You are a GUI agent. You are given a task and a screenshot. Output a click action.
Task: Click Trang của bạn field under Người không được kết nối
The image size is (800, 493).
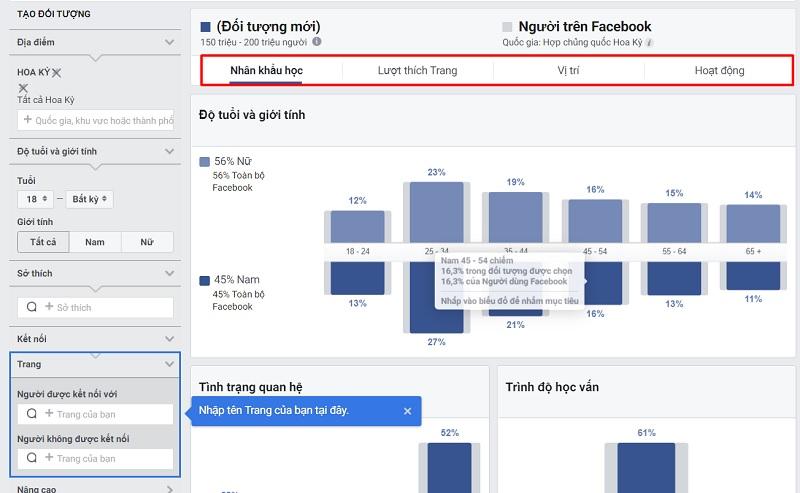coord(96,458)
